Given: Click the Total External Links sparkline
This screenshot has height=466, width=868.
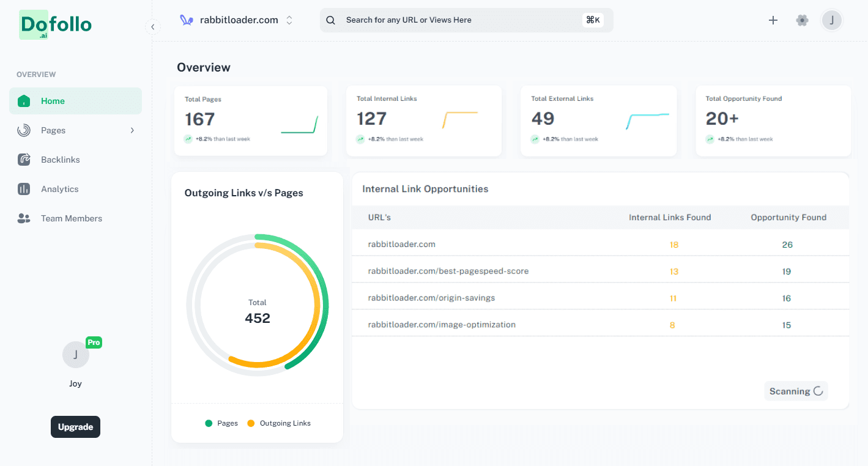Looking at the screenshot, I should (x=648, y=121).
